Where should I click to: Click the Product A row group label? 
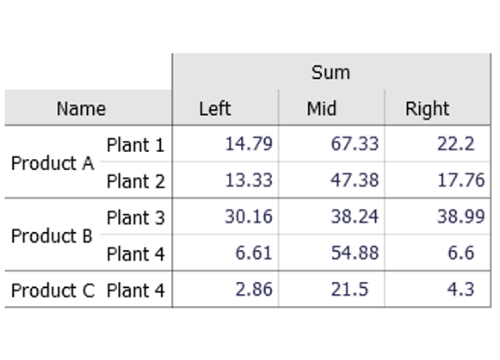click(x=53, y=163)
